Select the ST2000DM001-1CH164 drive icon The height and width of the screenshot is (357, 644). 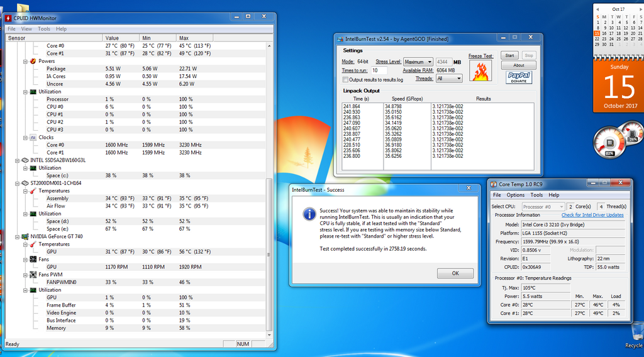coord(25,183)
